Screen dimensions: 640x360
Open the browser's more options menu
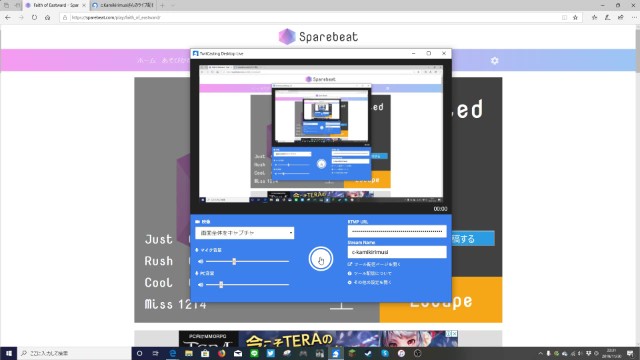click(x=634, y=18)
